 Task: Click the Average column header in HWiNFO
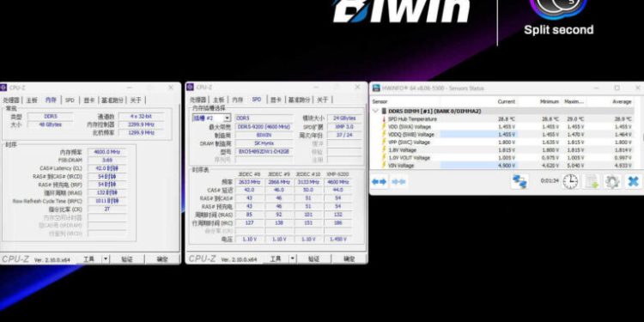coord(622,101)
